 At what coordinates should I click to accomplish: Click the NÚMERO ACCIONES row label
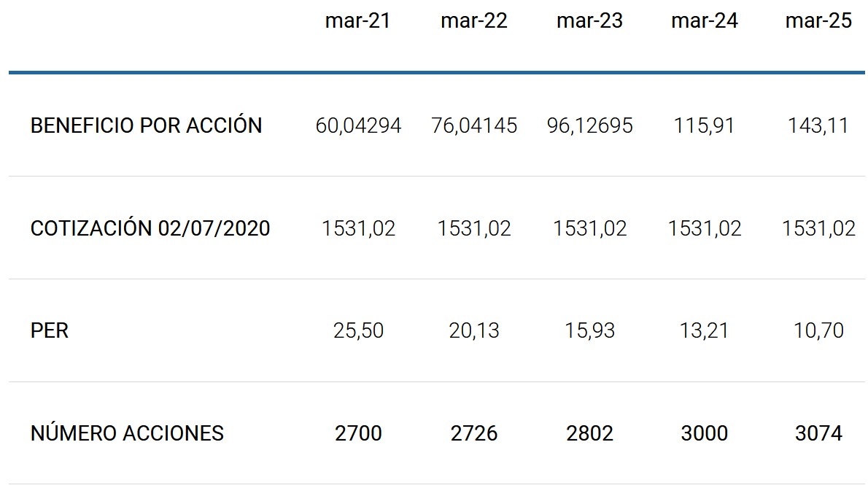point(127,433)
